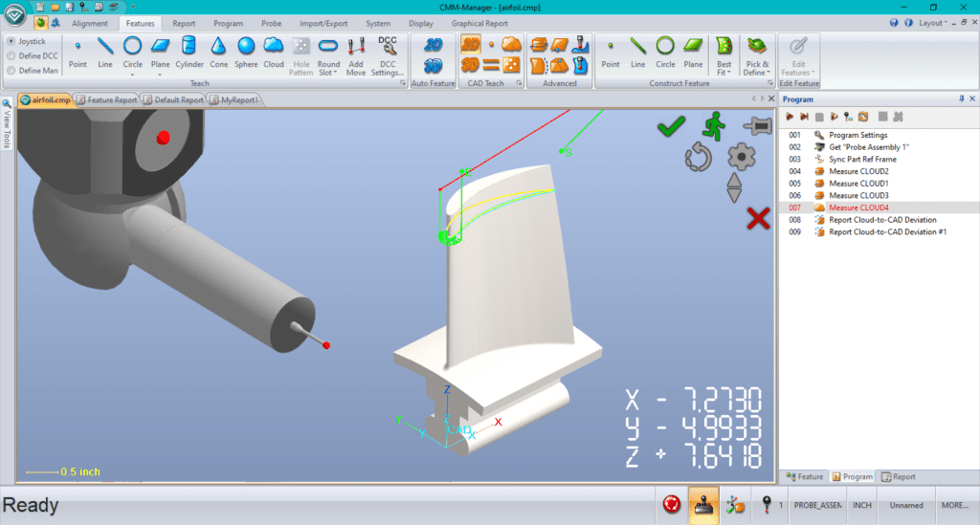Click the PROBE_ASSEN status button
This screenshot has width=980, height=525.
817,505
